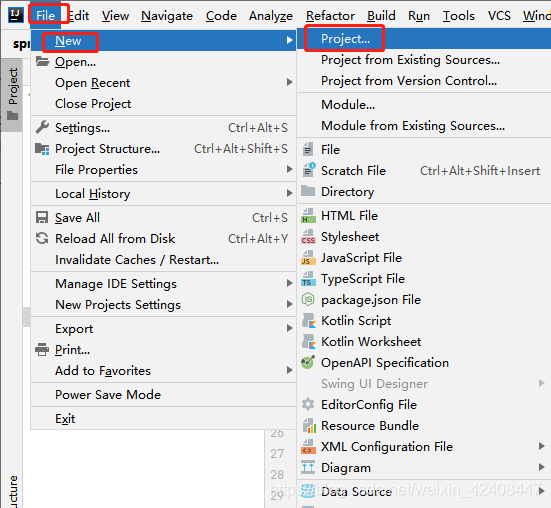Click the Reload All from Disk icon
This screenshot has height=508, width=551.
click(x=42, y=239)
